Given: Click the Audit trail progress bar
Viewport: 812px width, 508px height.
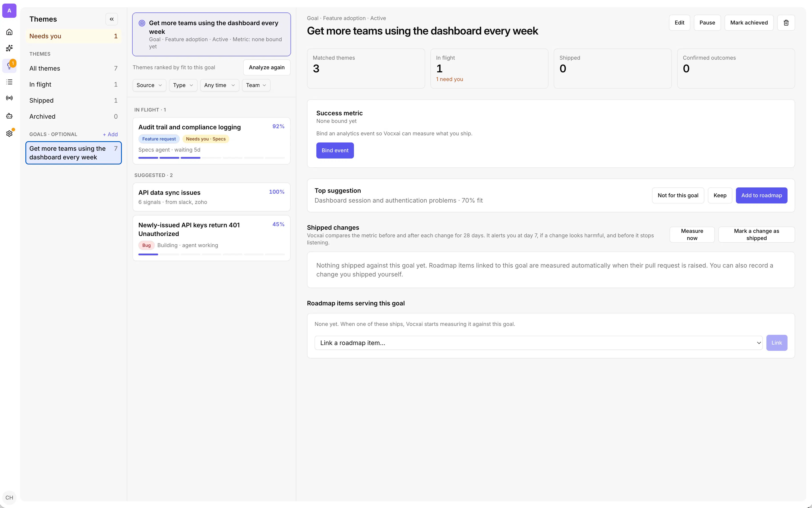Looking at the screenshot, I should point(212,158).
